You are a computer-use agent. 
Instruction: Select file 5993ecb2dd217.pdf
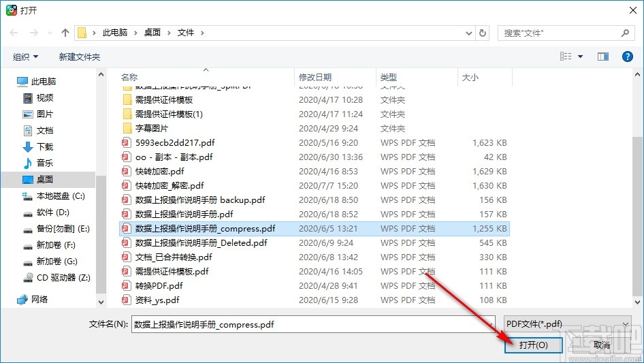[x=175, y=142]
